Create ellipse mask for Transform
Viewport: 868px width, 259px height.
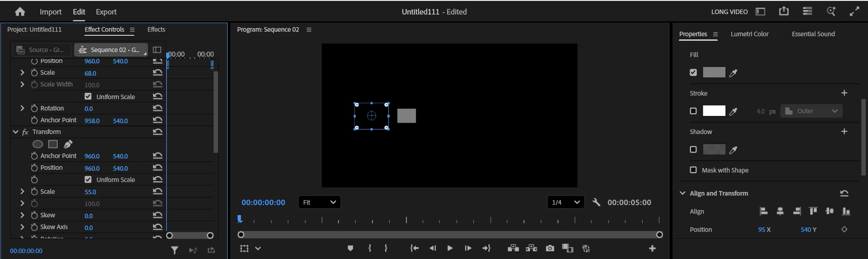[x=38, y=144]
